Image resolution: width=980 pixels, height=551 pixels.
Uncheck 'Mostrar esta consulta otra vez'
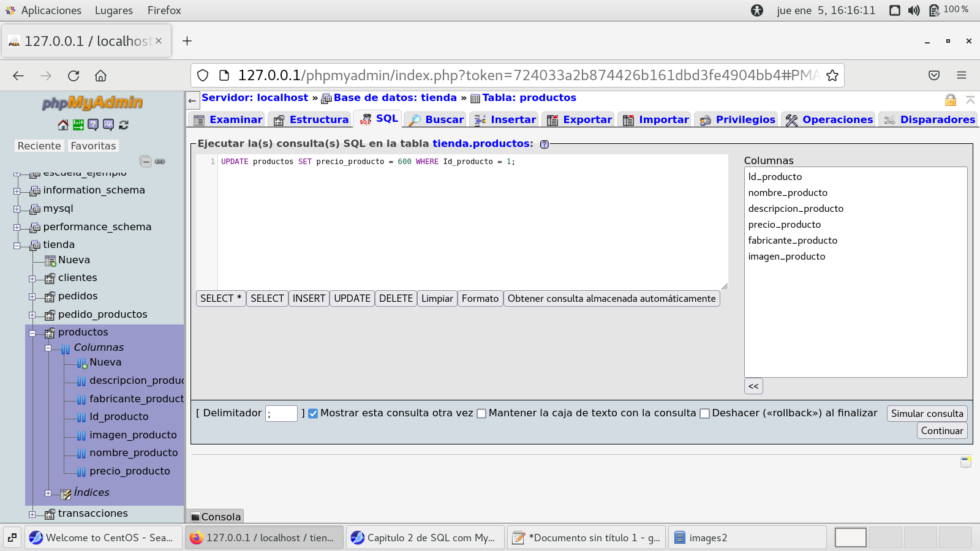(313, 413)
